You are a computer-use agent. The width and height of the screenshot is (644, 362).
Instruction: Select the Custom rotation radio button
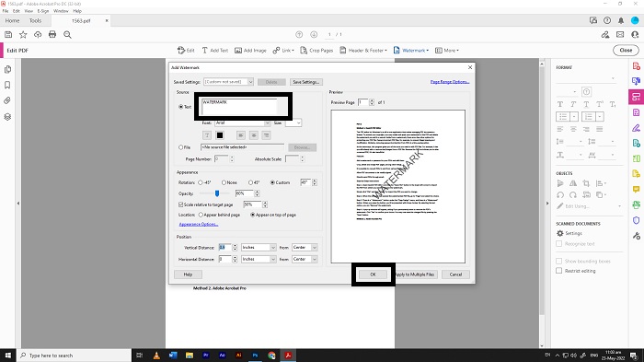(x=272, y=182)
